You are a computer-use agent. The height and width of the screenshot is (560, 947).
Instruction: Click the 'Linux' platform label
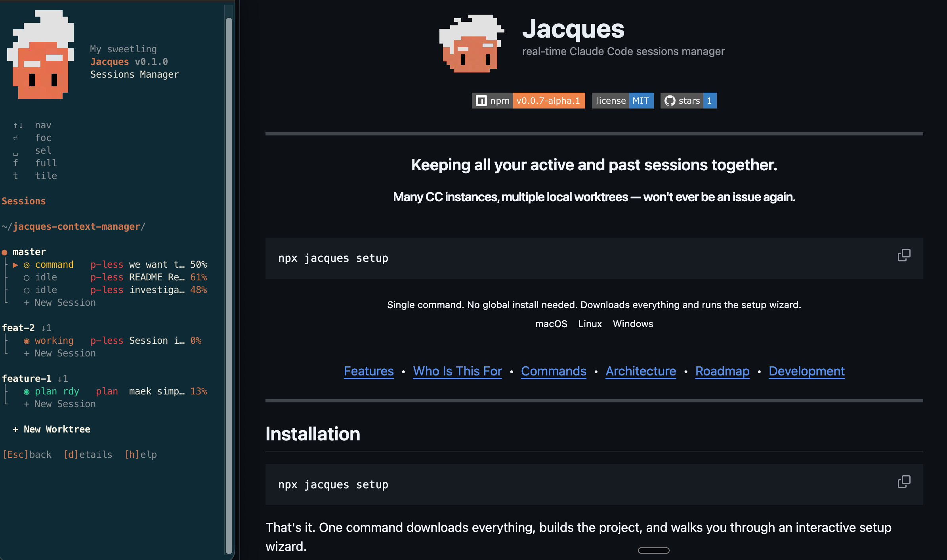pos(590,324)
